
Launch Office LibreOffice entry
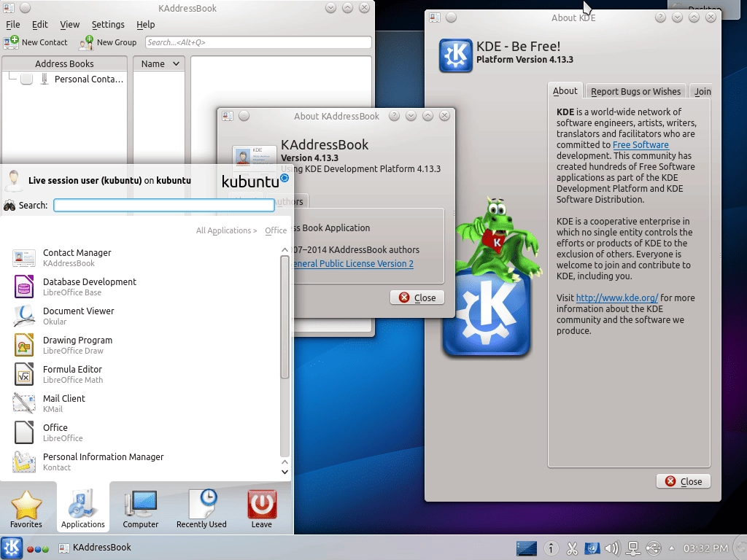[x=143, y=432]
